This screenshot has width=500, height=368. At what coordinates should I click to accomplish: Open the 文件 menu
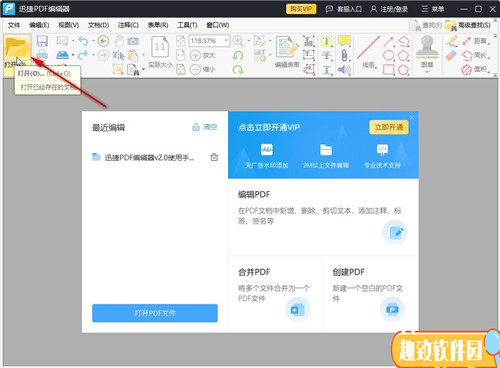click(14, 25)
